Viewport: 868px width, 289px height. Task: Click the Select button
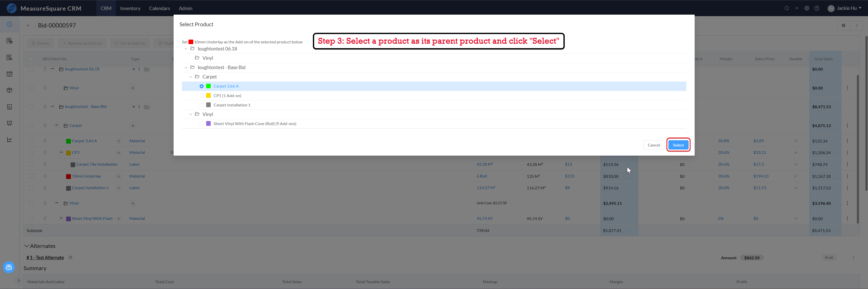click(x=678, y=145)
